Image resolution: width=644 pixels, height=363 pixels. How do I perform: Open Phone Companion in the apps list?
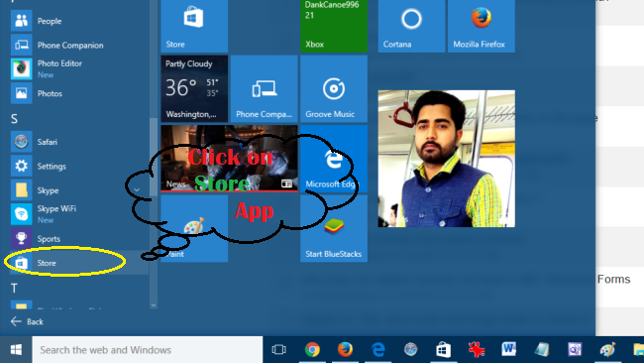point(78,45)
